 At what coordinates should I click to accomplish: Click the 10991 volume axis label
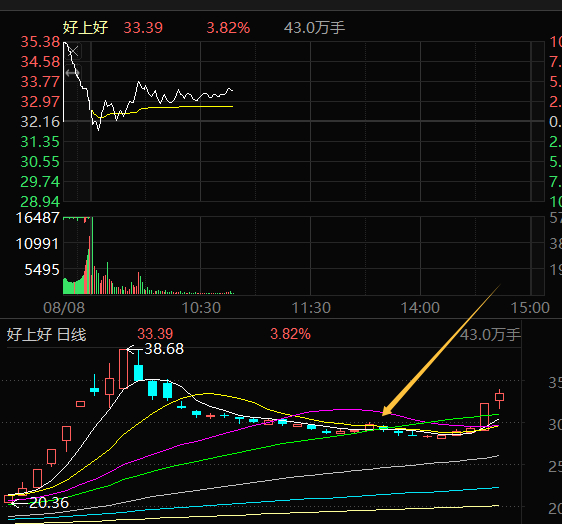pyautogui.click(x=38, y=244)
